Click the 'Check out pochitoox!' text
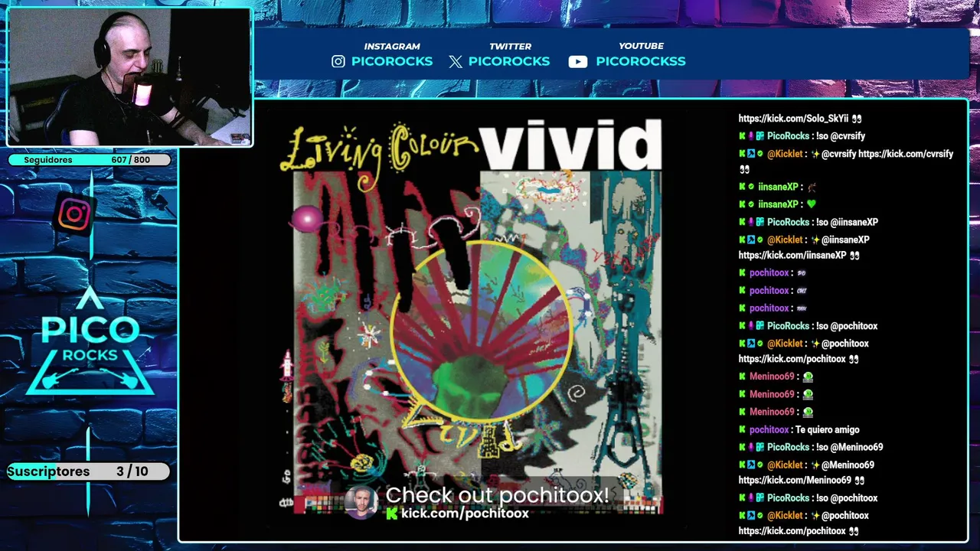The height and width of the screenshot is (551, 980). pyautogui.click(x=498, y=495)
